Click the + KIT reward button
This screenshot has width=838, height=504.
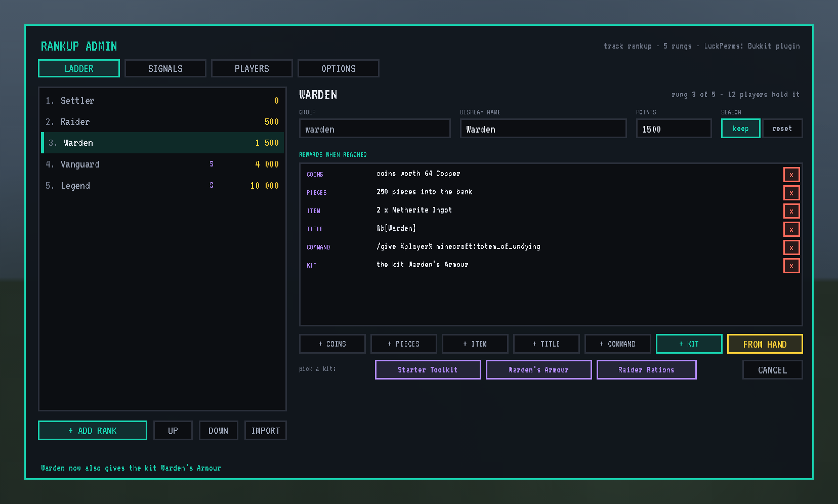click(689, 344)
